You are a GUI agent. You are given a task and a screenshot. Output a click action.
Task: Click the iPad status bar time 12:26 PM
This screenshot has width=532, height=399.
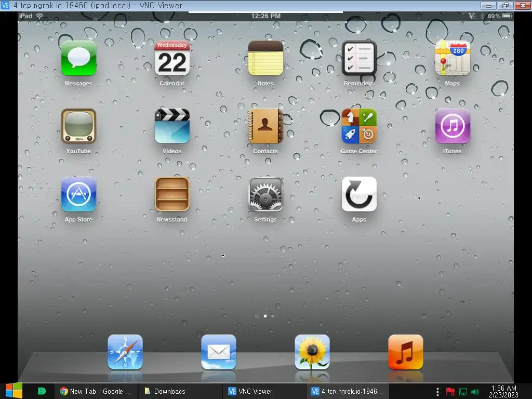(265, 16)
